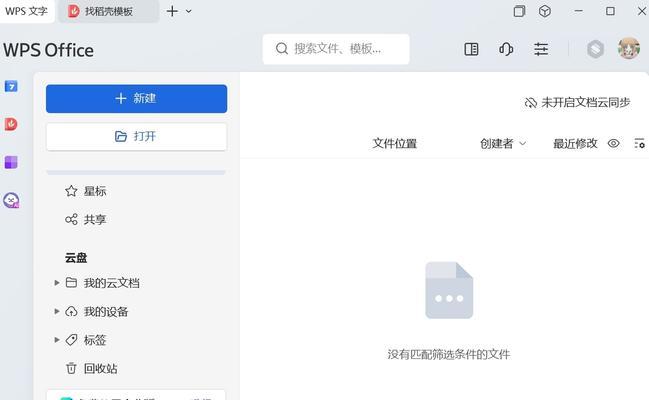This screenshot has height=400, width=649.
Task: Click the trash icon beside 回收站
Action: [x=71, y=368]
